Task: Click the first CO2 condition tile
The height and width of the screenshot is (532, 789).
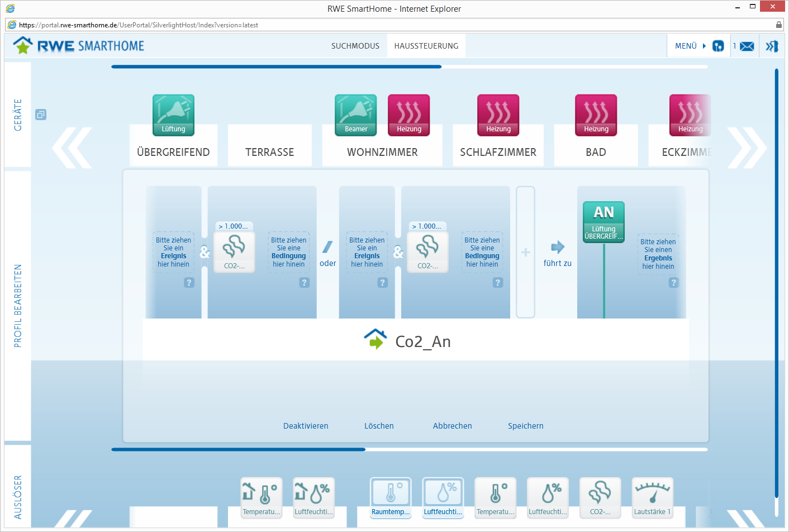Action: (234, 252)
